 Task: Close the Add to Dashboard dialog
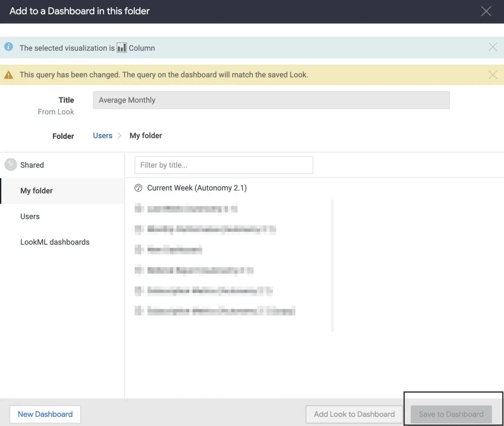486,11
